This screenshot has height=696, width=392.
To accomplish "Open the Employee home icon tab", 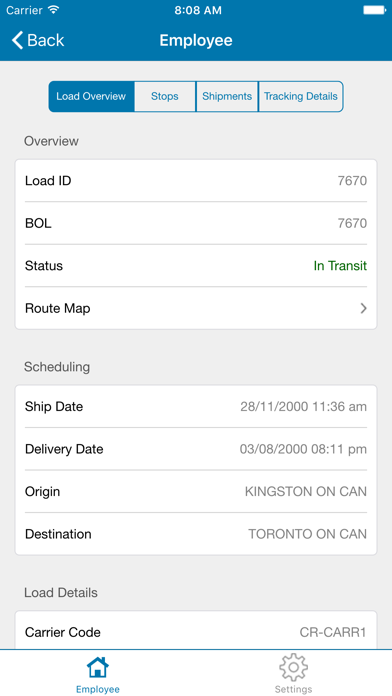I will 98,668.
